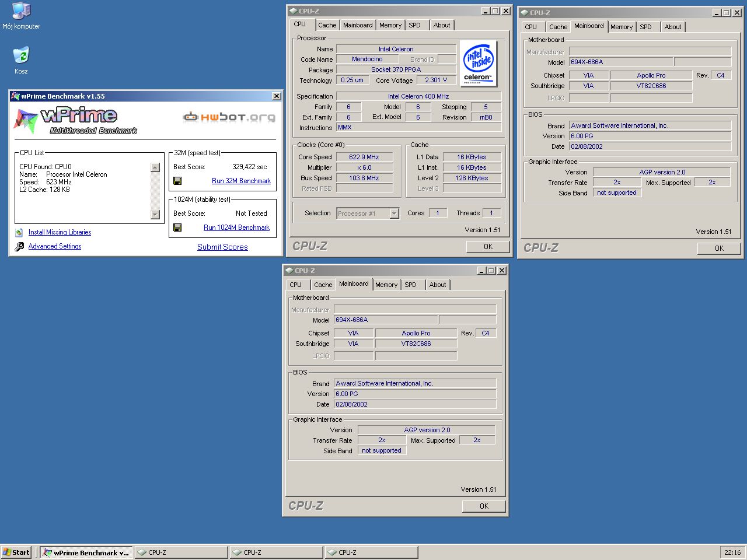Click the wPrime logo graphic

tap(76, 121)
